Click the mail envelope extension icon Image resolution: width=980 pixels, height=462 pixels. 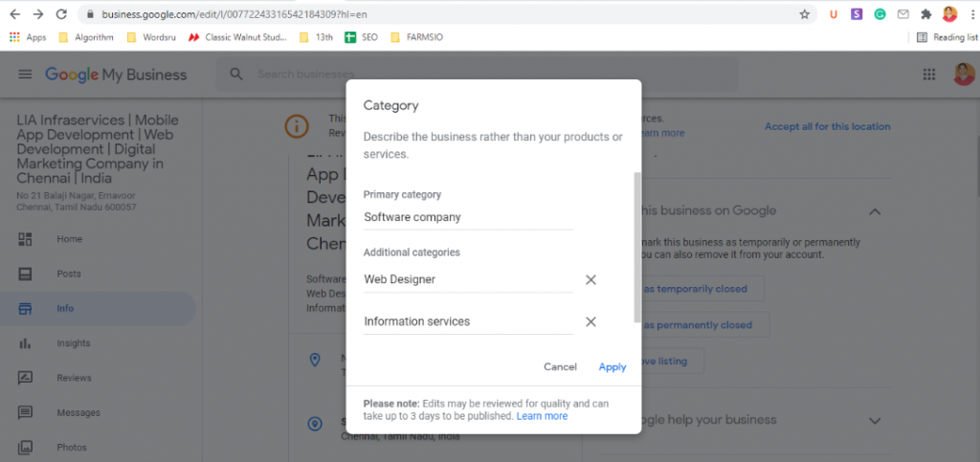[x=903, y=13]
